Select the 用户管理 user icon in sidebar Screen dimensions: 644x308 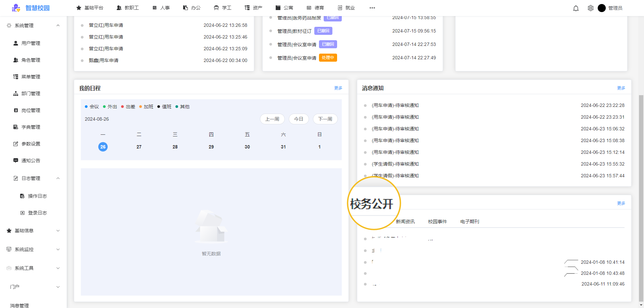click(15, 43)
